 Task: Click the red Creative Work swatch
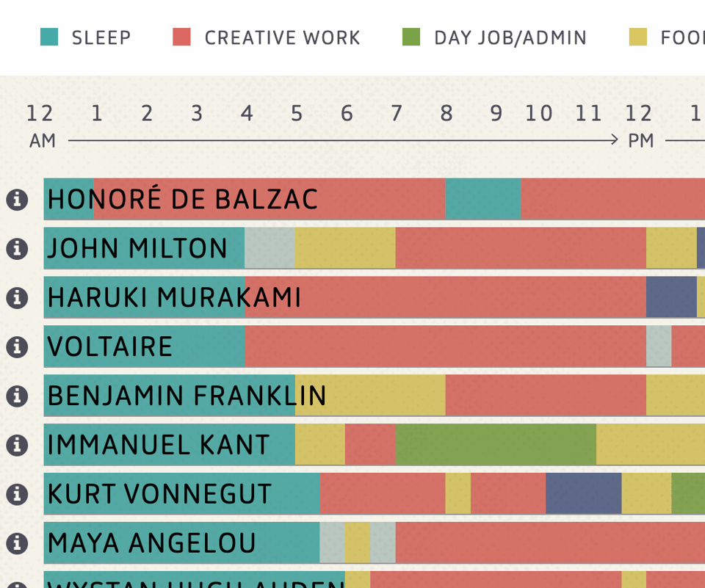click(x=181, y=37)
